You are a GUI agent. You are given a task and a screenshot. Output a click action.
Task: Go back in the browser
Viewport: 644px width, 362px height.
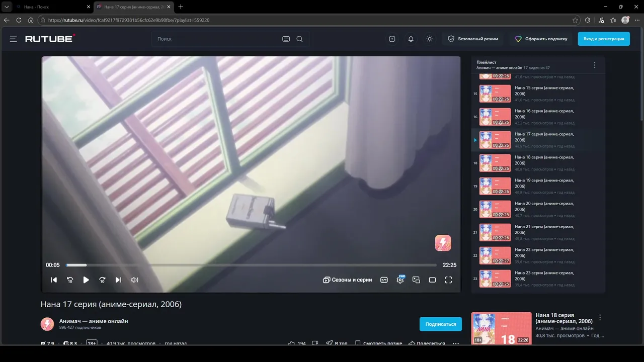point(7,20)
